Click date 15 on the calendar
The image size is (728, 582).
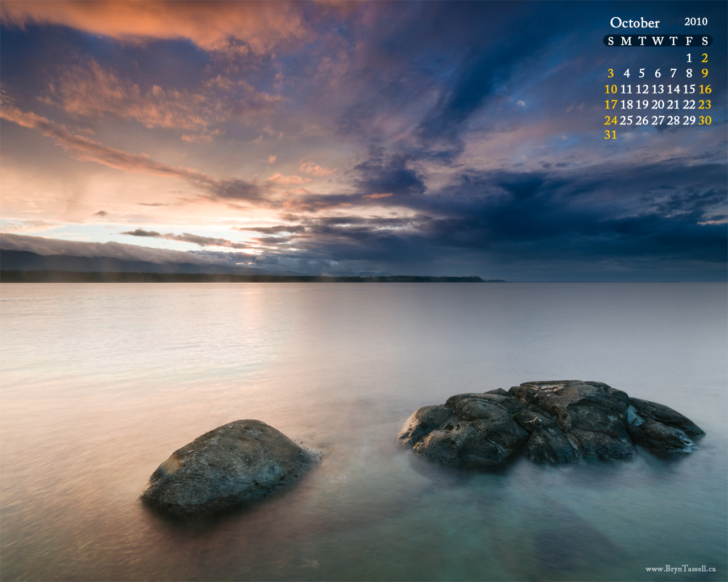click(x=689, y=89)
